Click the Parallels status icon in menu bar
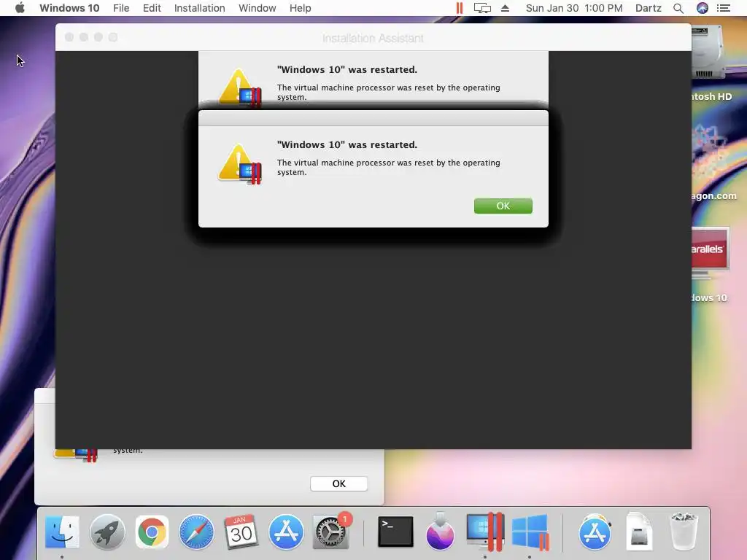 coord(460,8)
